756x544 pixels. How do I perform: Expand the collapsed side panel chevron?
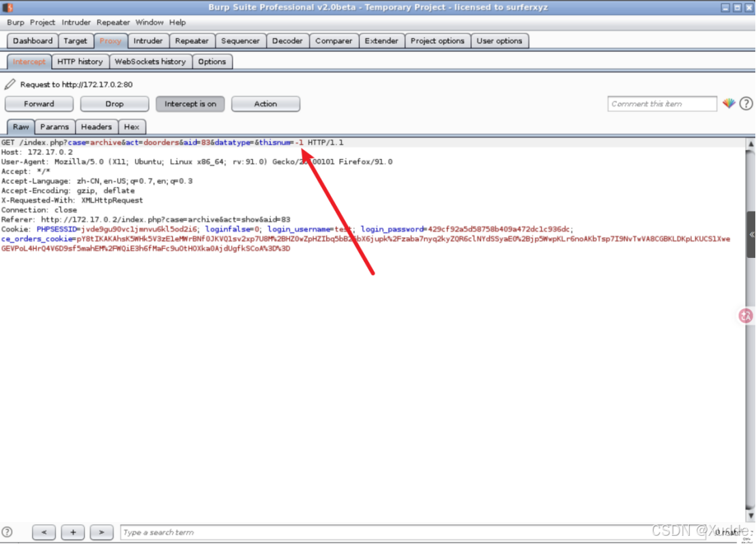pyautogui.click(x=752, y=235)
